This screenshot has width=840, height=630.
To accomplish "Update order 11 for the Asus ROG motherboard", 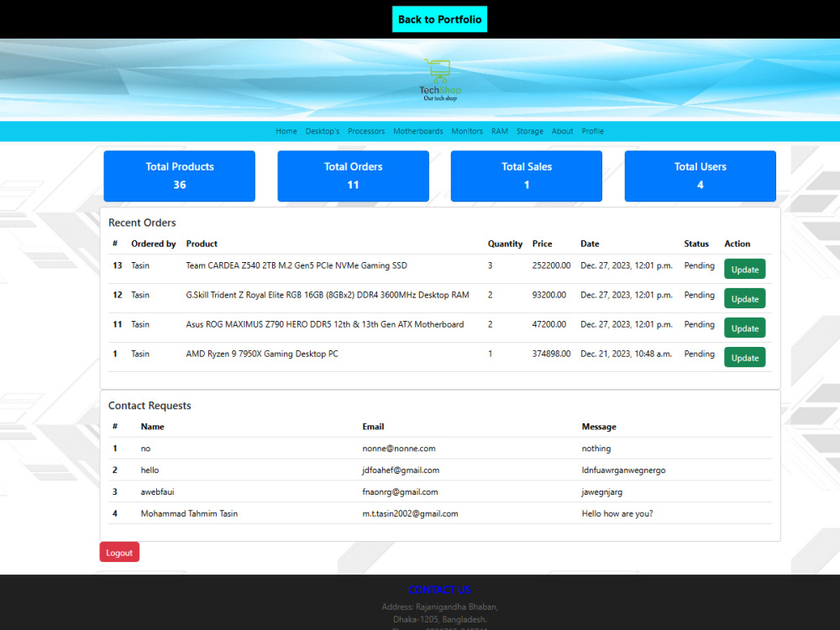I will 744,328.
